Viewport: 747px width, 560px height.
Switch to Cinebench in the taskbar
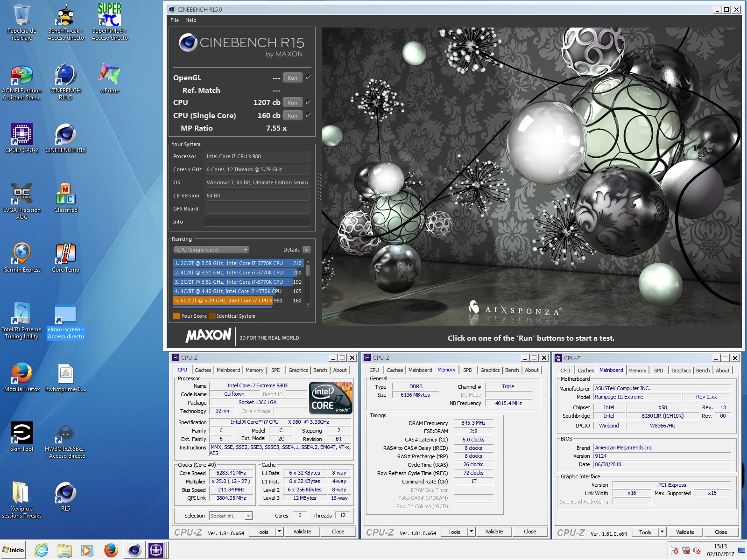tap(134, 550)
